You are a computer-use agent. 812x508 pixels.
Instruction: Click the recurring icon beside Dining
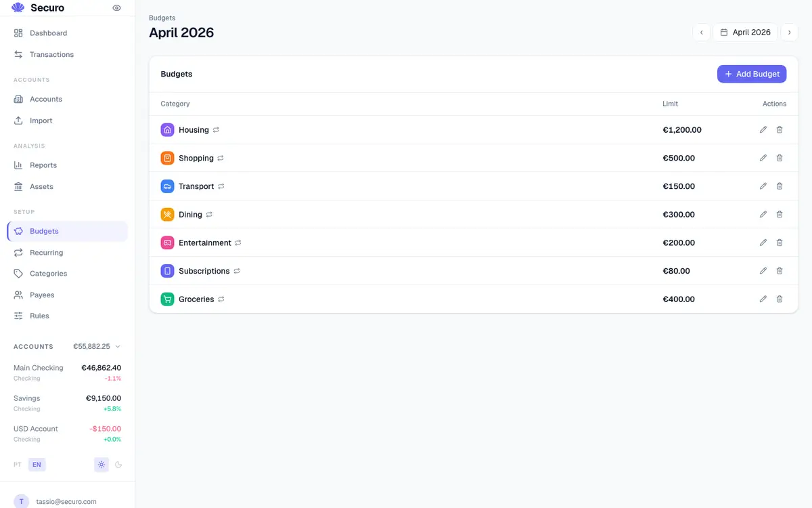point(209,214)
